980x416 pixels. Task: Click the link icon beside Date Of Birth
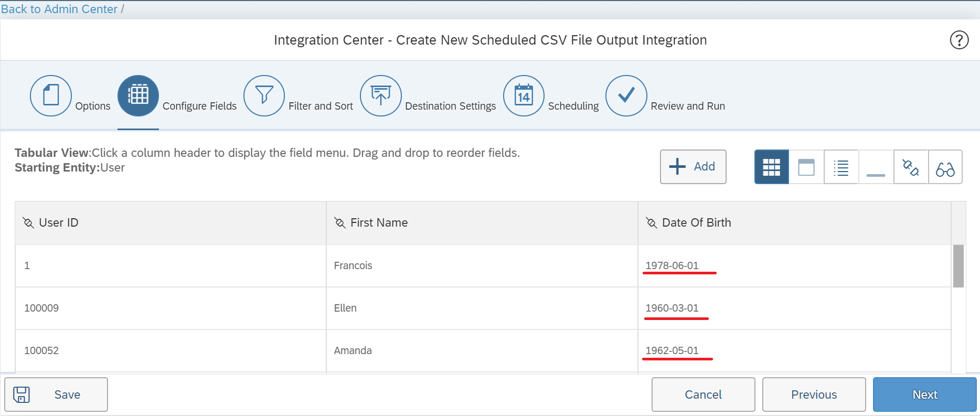(x=652, y=223)
